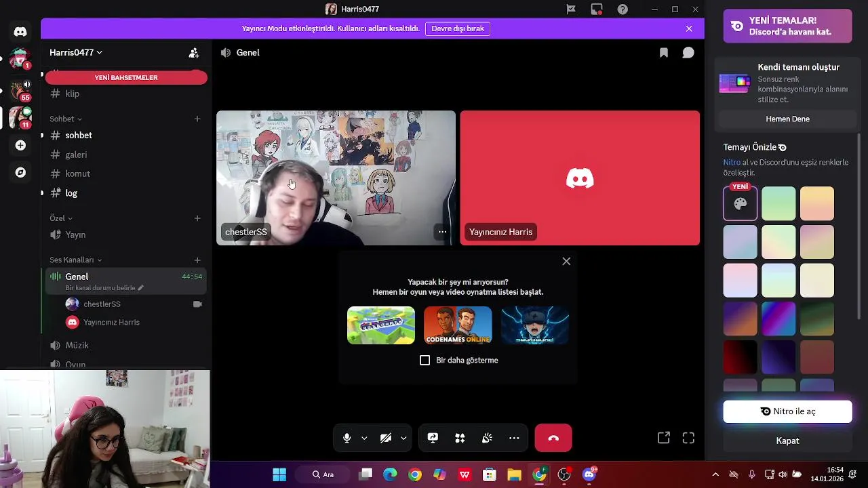
Task: Close the activity suggestion popup
Action: (566, 261)
